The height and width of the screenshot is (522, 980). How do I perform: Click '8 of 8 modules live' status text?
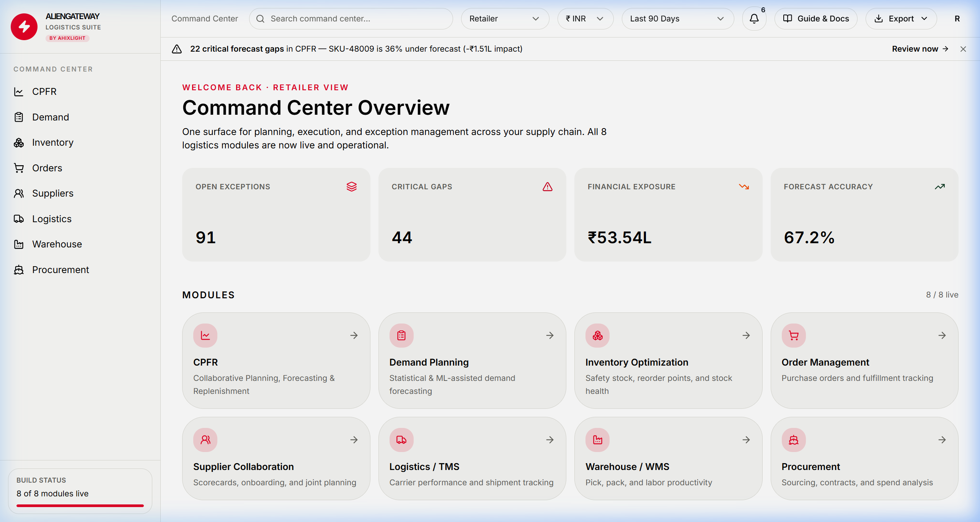[x=52, y=494]
